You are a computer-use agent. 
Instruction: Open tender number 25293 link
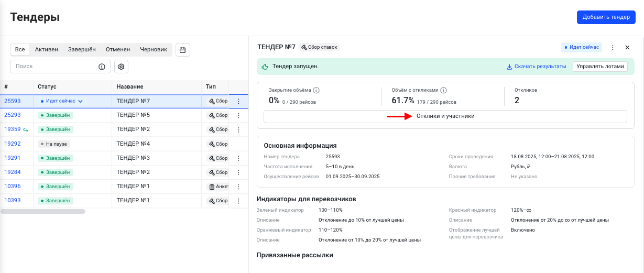click(13, 115)
